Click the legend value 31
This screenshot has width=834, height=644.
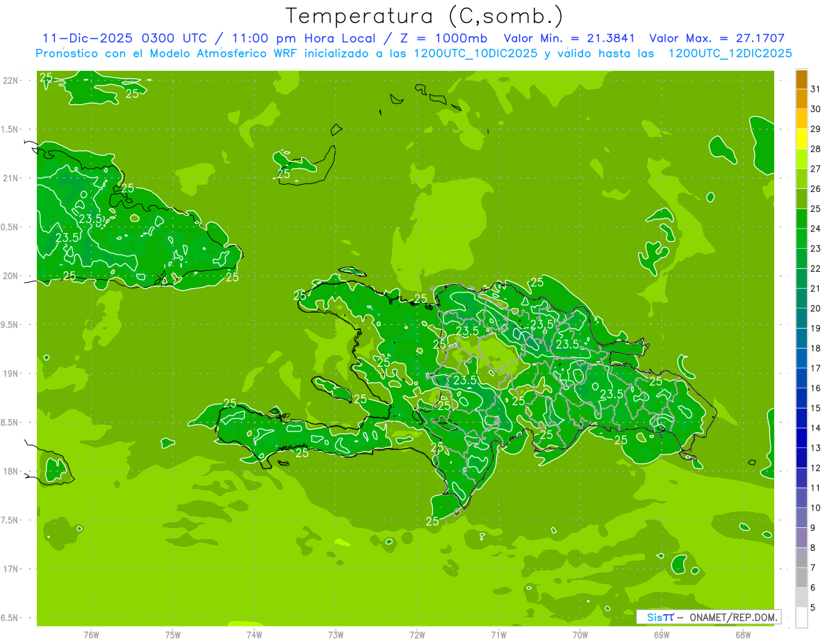(x=816, y=89)
